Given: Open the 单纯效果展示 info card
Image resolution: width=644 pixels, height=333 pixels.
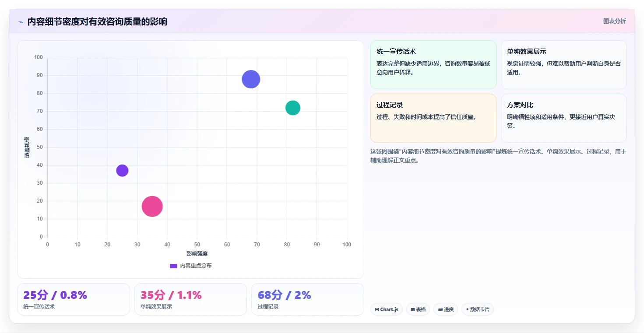Looking at the screenshot, I should [x=563, y=65].
